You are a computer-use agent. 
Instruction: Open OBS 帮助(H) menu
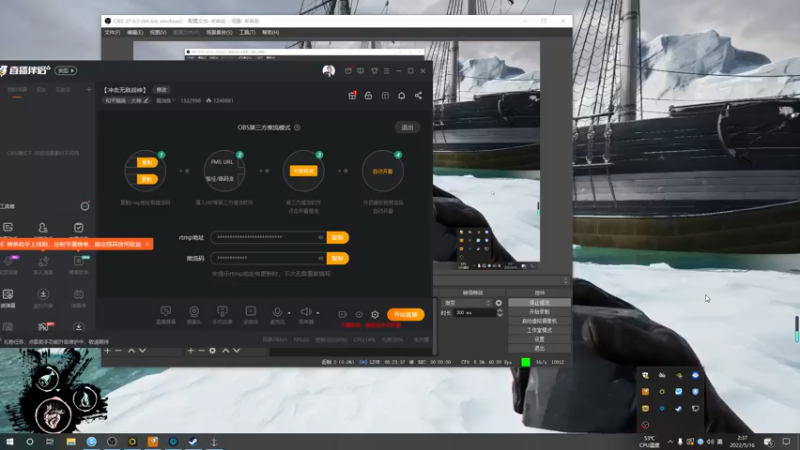270,33
